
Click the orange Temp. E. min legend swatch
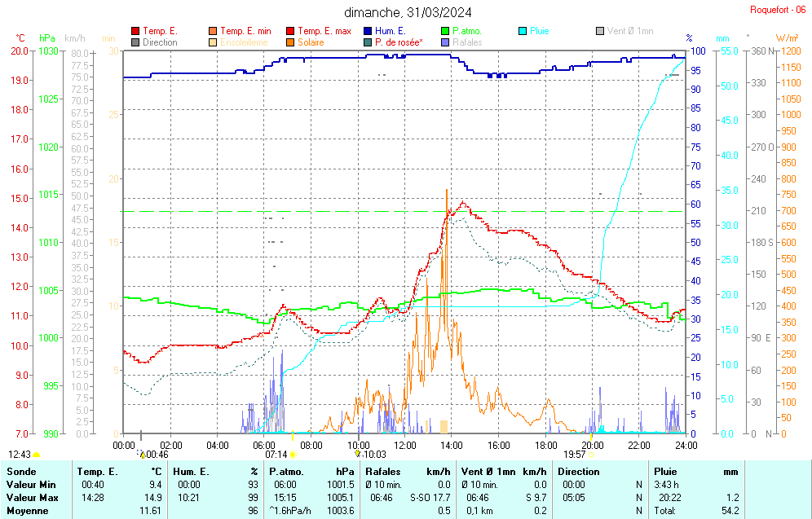(x=213, y=31)
